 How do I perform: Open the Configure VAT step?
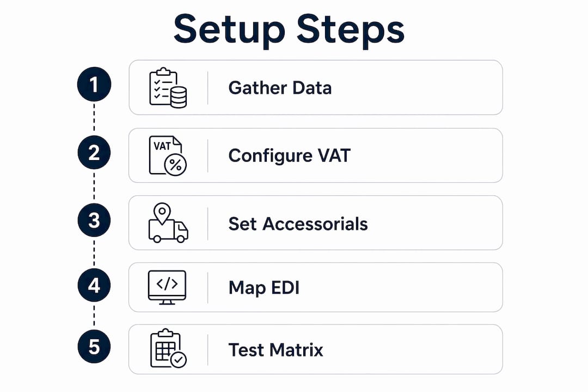click(x=316, y=156)
